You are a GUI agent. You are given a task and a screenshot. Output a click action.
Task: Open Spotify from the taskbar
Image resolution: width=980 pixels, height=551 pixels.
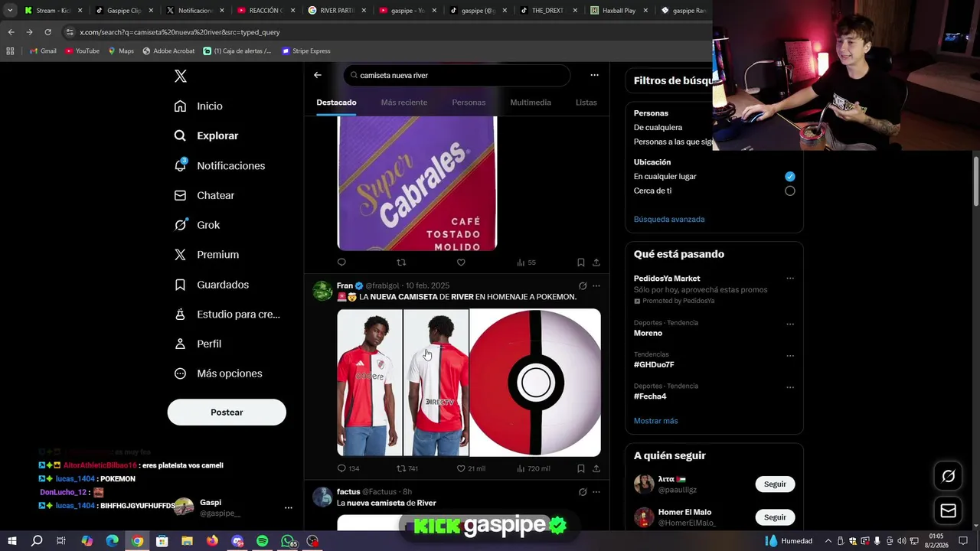[262, 541]
